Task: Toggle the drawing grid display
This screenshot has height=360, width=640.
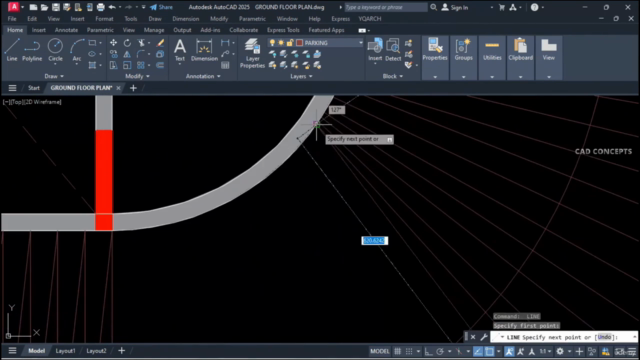Action: coord(398,351)
